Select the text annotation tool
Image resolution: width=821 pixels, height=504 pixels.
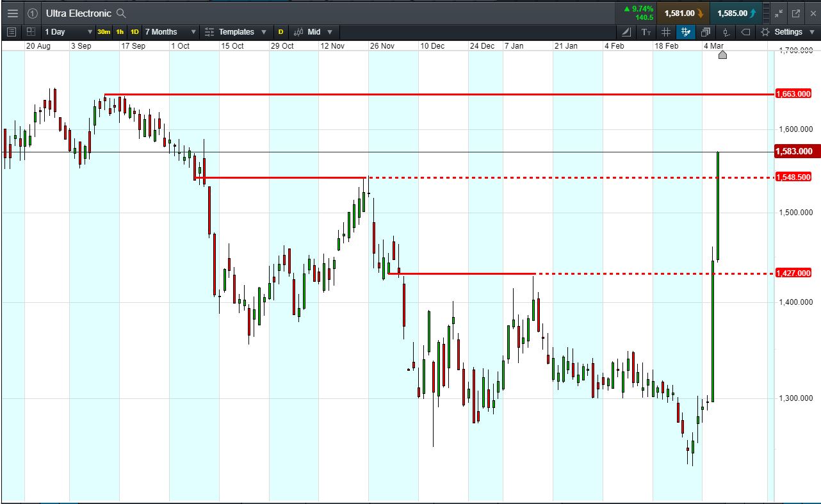[646, 31]
